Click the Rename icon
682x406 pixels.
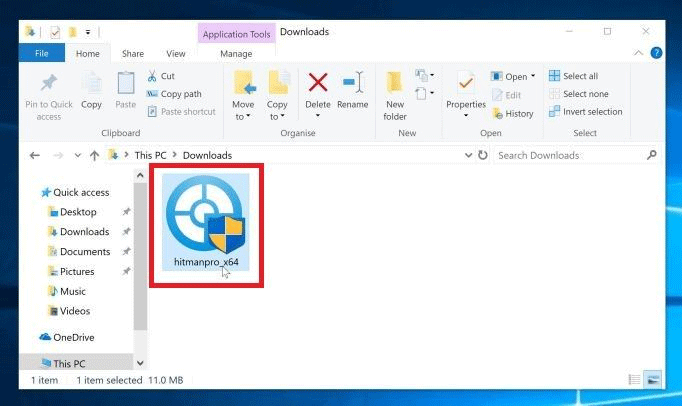pos(353,82)
